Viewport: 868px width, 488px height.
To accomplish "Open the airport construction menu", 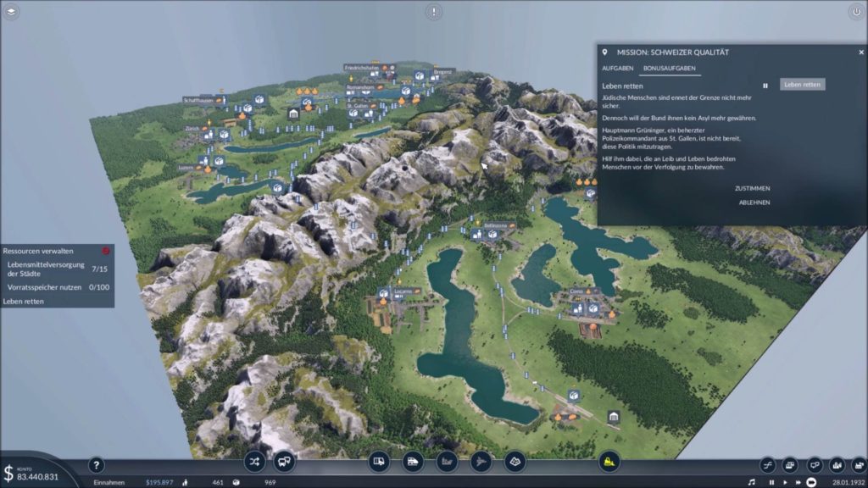I will coord(481,462).
